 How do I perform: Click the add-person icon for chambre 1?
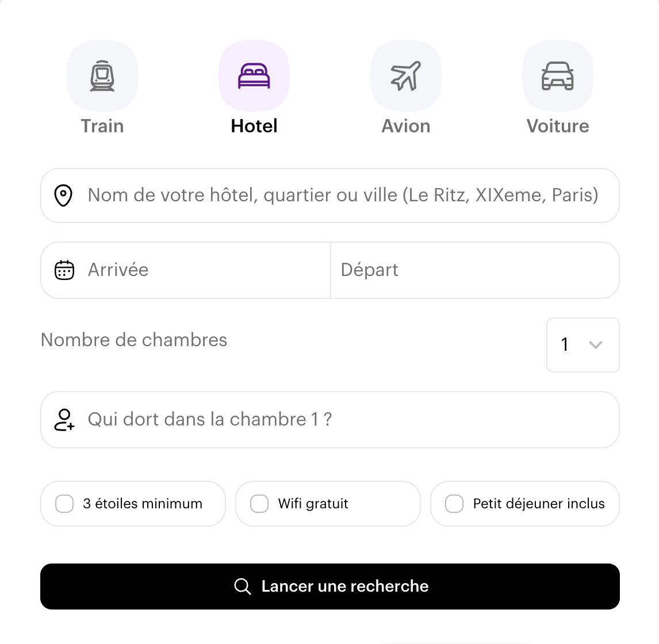click(x=64, y=420)
